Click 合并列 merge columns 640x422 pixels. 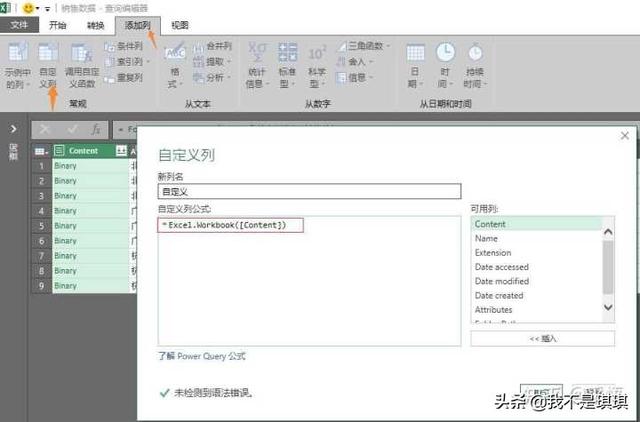(212, 46)
